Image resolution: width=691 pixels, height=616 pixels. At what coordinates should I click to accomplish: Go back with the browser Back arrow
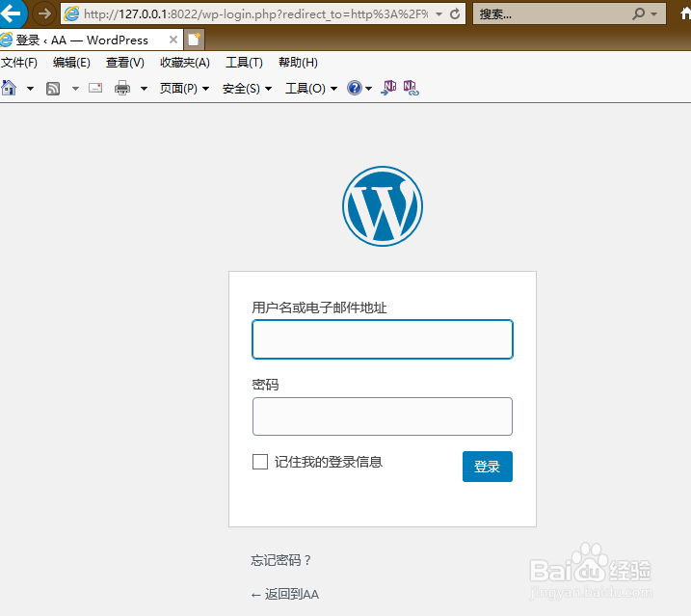click(x=12, y=13)
